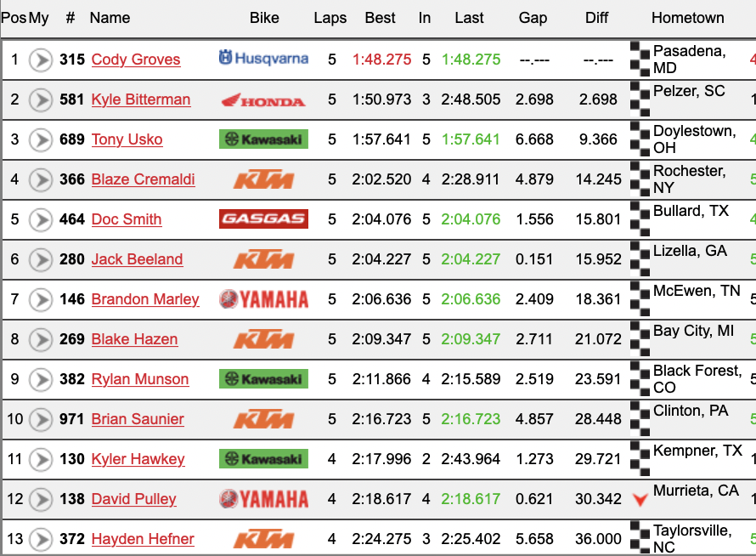This screenshot has height=556, width=756.
Task: Click the Hometown column header
Action: [x=687, y=18]
